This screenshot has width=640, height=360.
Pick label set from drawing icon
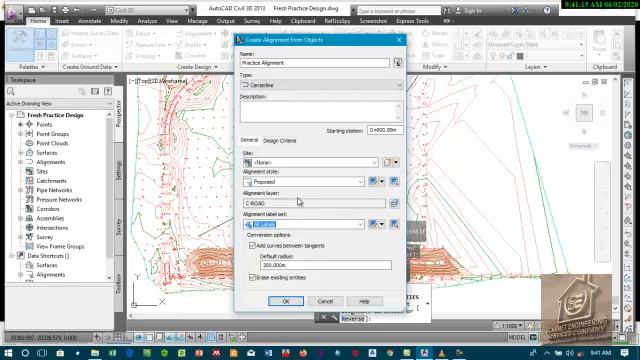[x=394, y=224]
